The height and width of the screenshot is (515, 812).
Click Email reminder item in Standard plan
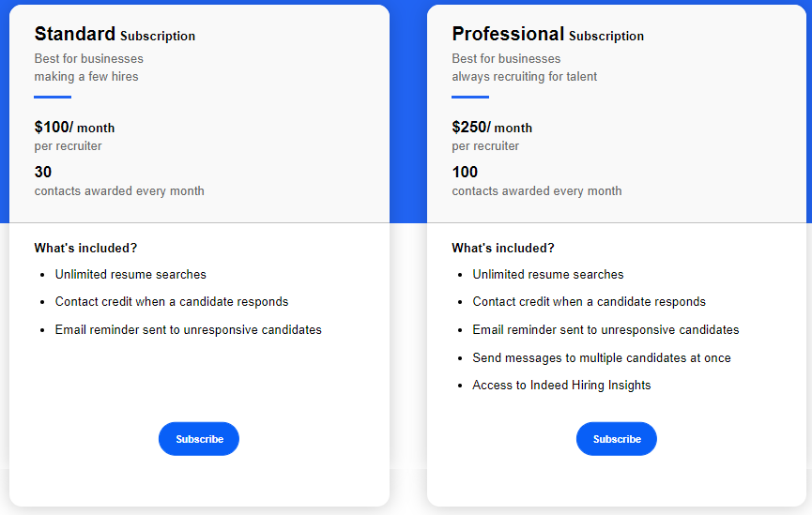[189, 329]
